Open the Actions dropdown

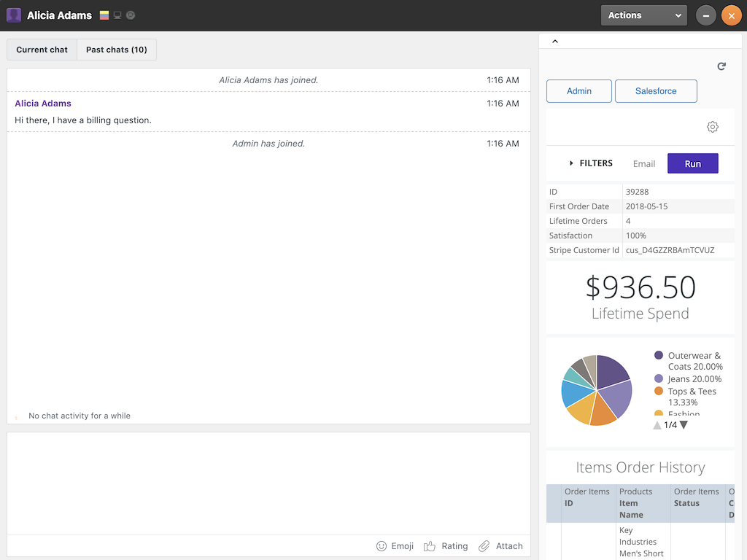643,15
